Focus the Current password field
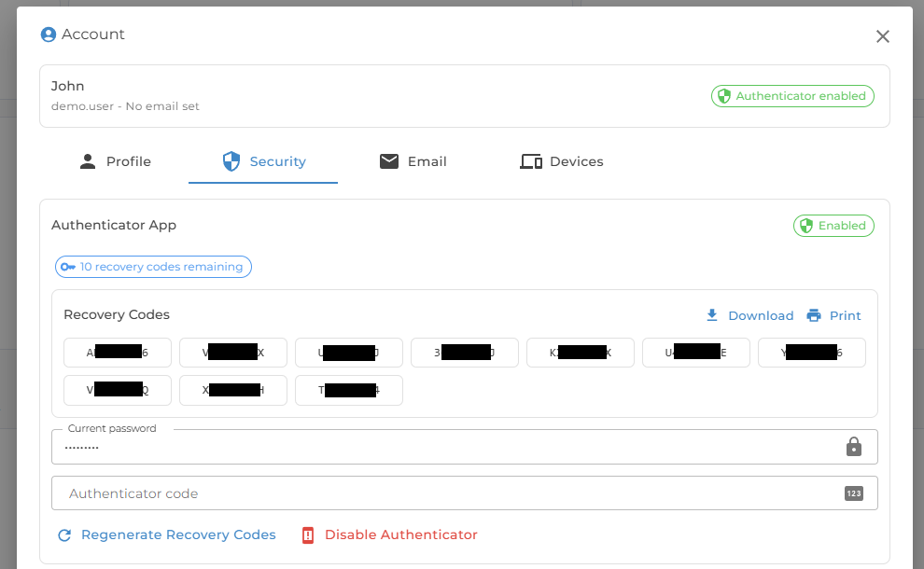The image size is (924, 569). (x=465, y=447)
